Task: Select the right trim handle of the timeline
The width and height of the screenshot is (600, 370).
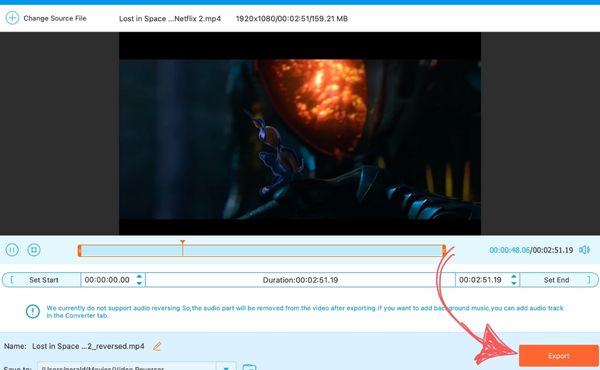Action: (x=444, y=251)
